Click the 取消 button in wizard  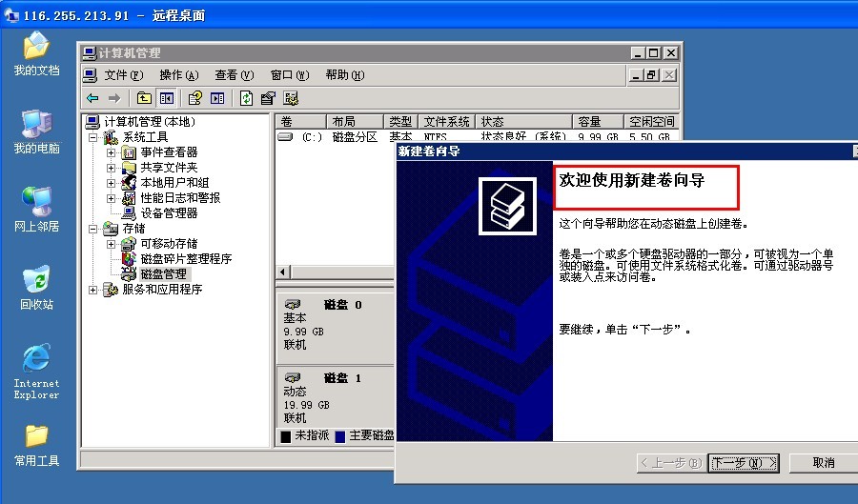tap(824, 463)
